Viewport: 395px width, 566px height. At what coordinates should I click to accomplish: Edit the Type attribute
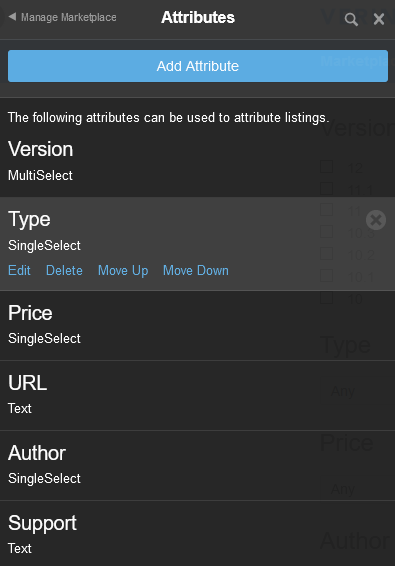pyautogui.click(x=19, y=270)
